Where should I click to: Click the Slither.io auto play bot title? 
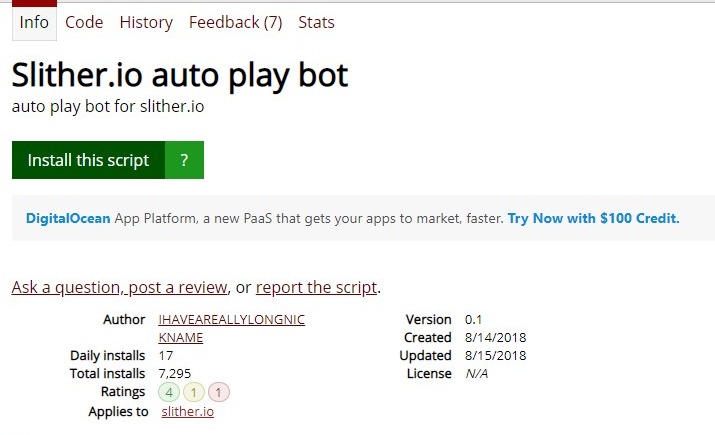(180, 76)
